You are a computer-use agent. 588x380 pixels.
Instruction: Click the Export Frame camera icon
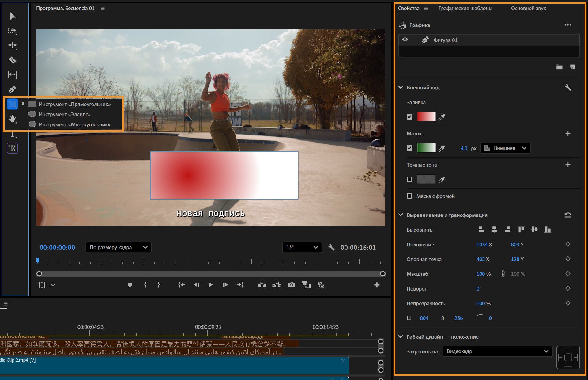(292, 285)
